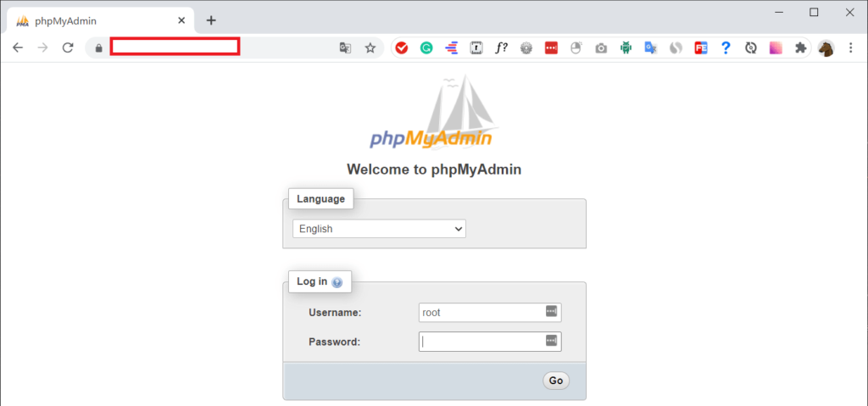The height and width of the screenshot is (406, 868).
Task: Open the green Android robot extension
Action: click(626, 48)
